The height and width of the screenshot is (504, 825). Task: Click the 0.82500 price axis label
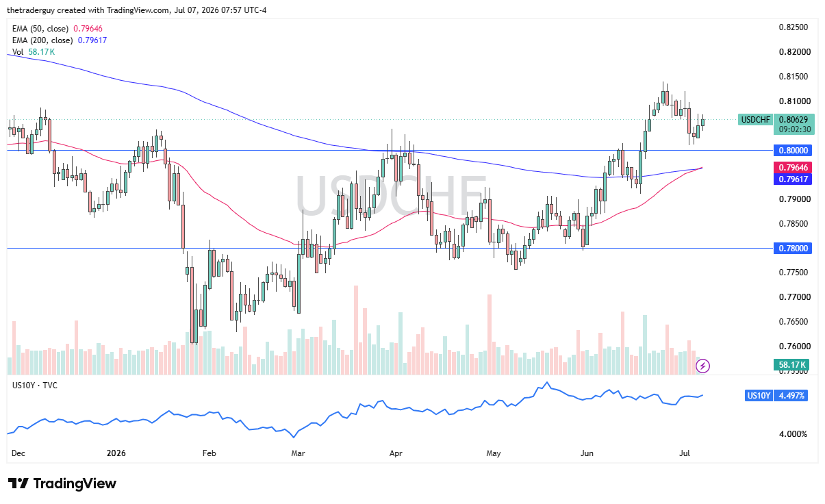point(794,27)
